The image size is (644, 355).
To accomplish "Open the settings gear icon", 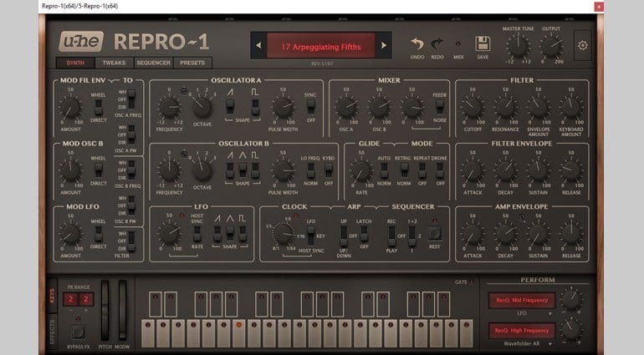I will 582,46.
